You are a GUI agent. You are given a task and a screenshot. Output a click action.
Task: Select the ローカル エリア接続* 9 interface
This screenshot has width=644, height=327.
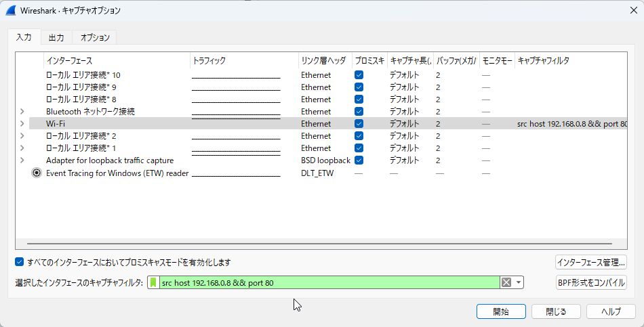[x=81, y=87]
